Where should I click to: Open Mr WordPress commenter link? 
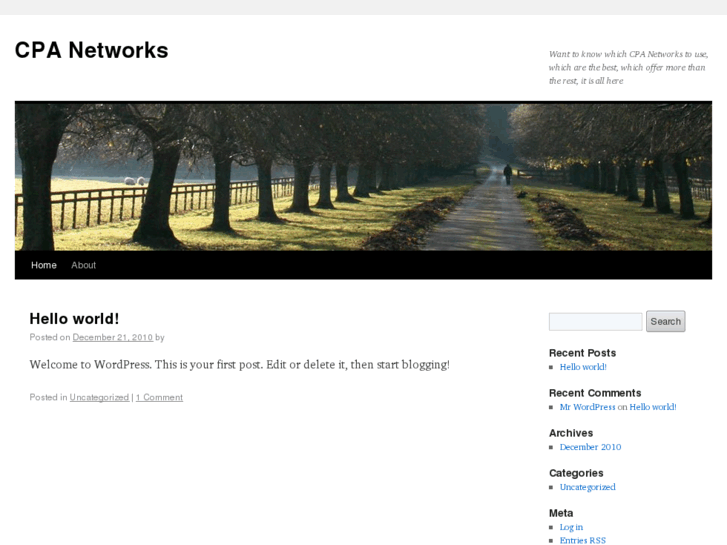point(587,407)
